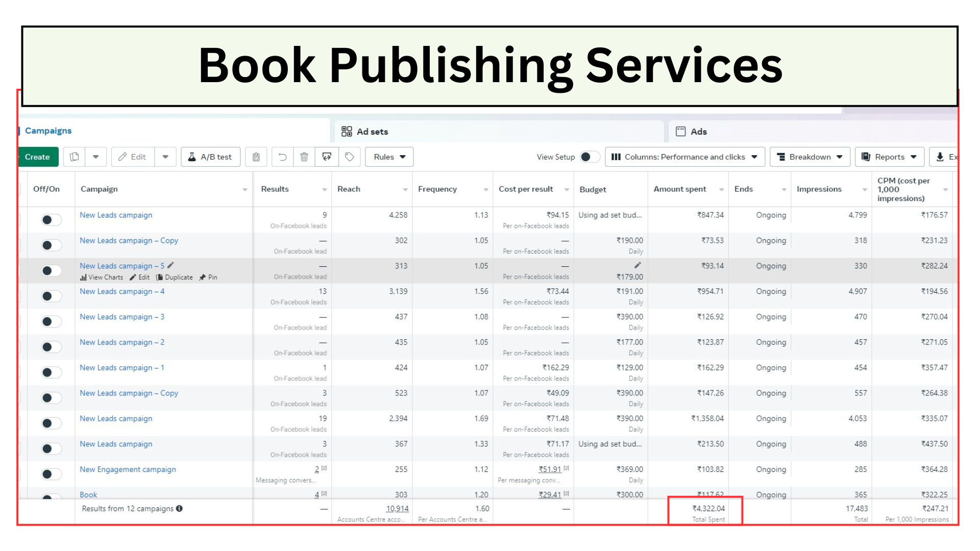Viewport: 980px width, 551px height.
Task: Click the trash delete icon
Action: point(304,157)
